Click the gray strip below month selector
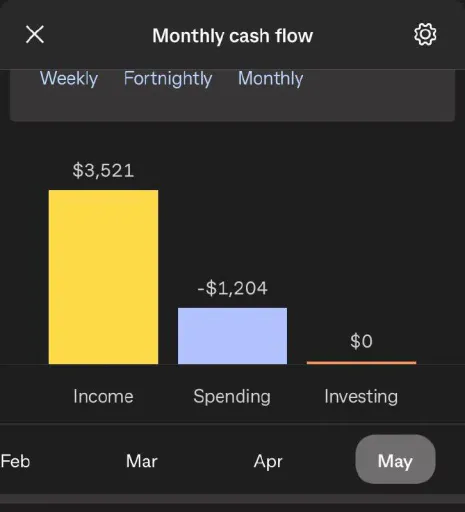Viewport: 465px width, 512px height. pyautogui.click(x=232, y=499)
